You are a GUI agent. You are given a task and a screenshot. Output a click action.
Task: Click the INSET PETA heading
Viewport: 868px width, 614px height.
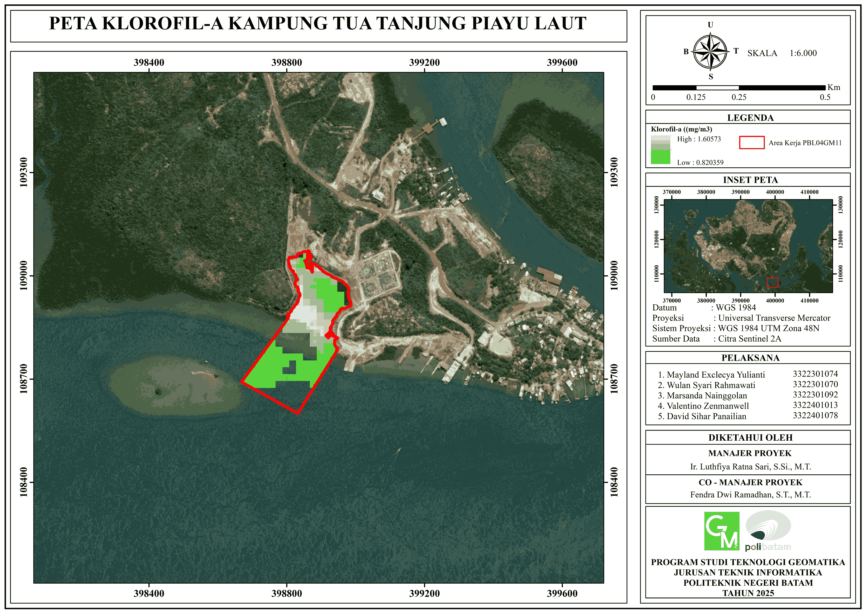point(750,180)
